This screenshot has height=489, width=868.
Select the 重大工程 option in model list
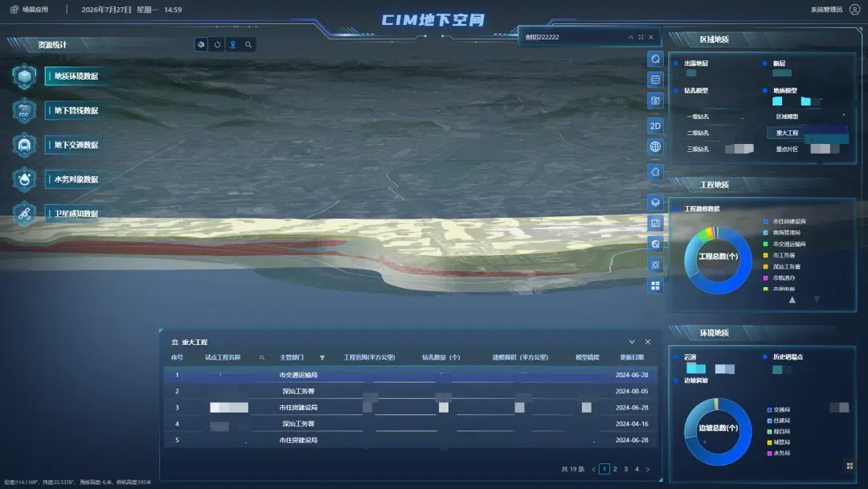[x=787, y=133]
